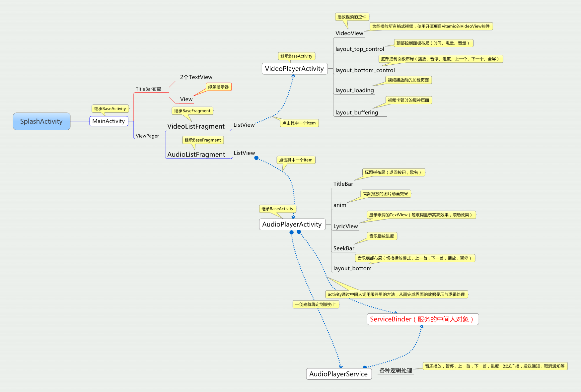581x392 pixels.
Task: Click the LyricView node
Action: click(x=345, y=227)
